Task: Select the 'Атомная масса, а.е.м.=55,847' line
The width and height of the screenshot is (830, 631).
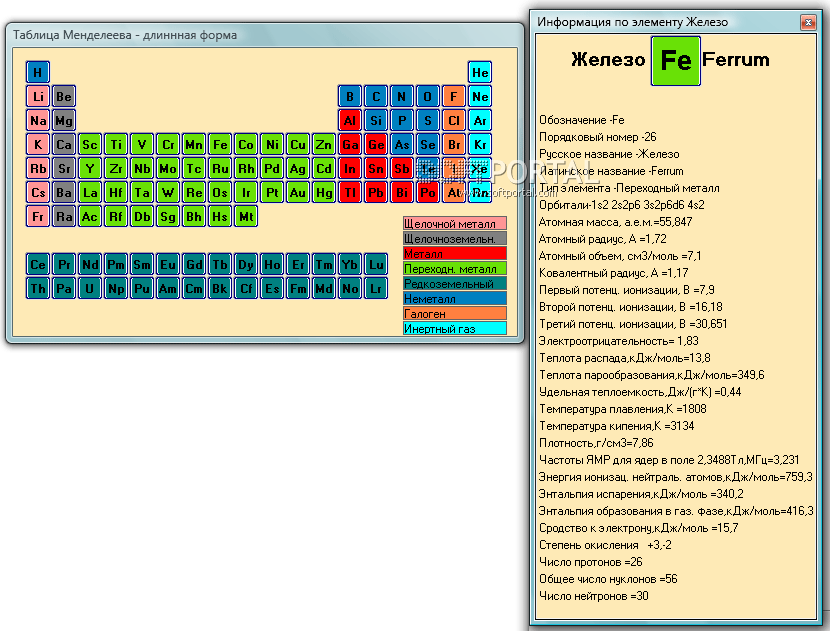Action: [x=616, y=222]
